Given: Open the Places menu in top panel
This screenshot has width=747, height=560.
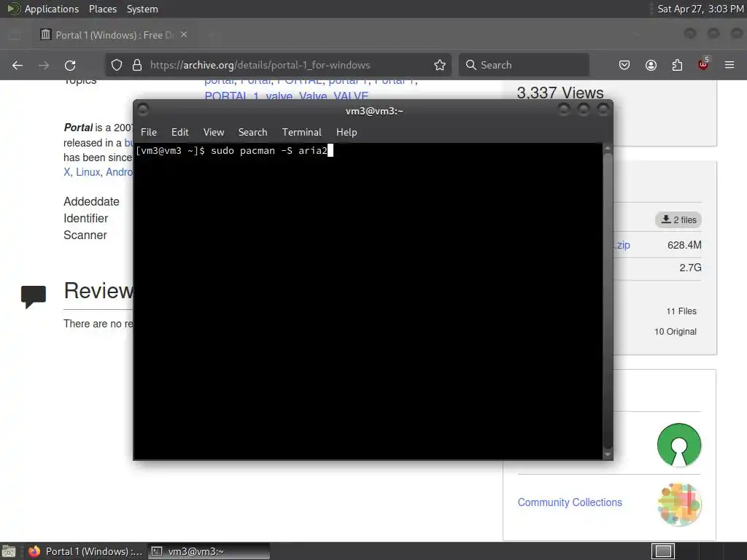Looking at the screenshot, I should 103,9.
